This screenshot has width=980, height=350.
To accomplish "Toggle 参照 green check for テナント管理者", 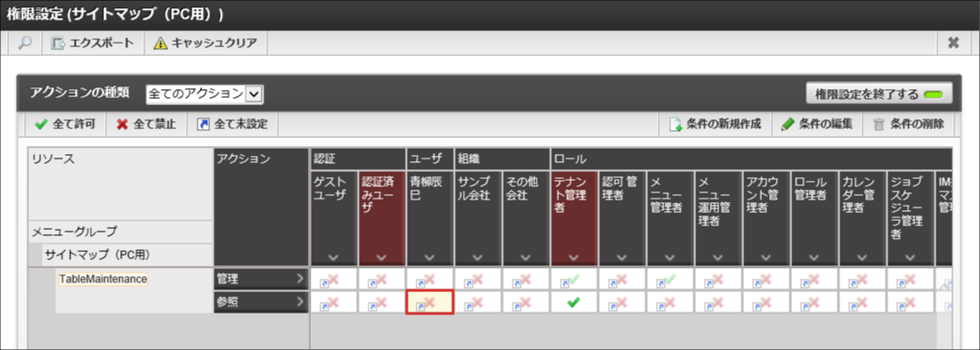I will pyautogui.click(x=574, y=303).
